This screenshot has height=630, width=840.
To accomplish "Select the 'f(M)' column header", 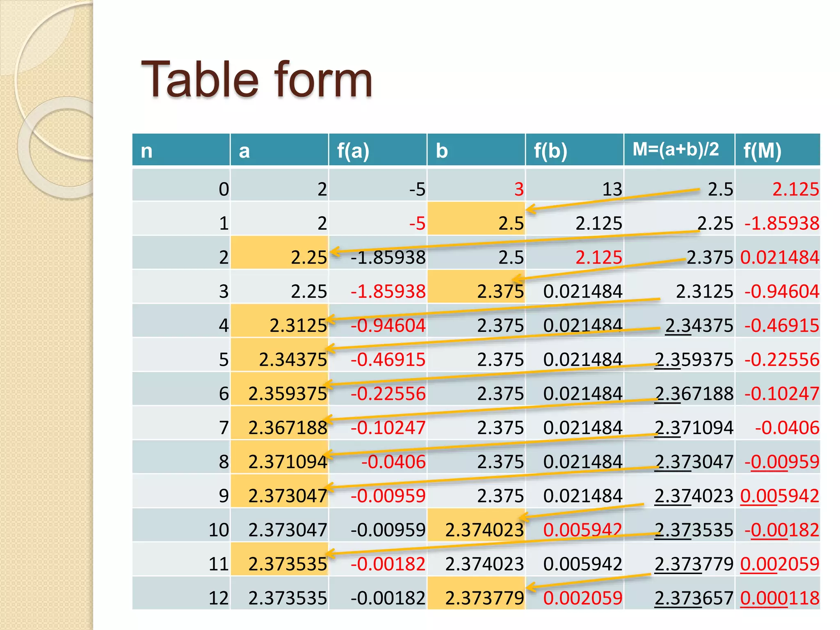I will (778, 150).
